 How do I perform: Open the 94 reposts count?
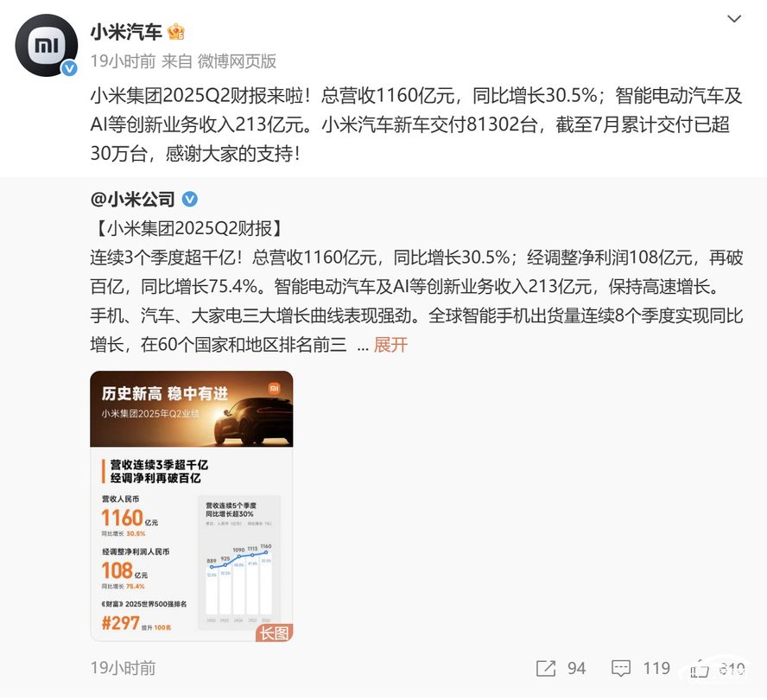click(577, 668)
